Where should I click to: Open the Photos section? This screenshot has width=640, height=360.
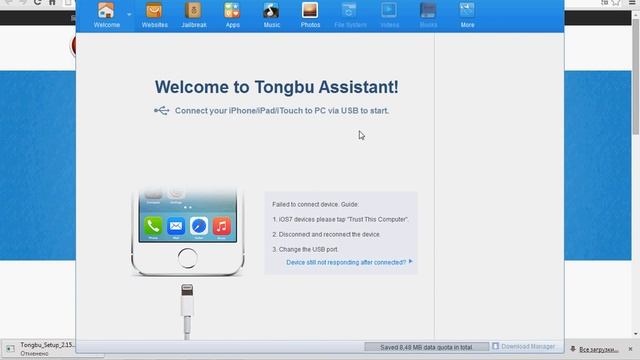pos(310,15)
